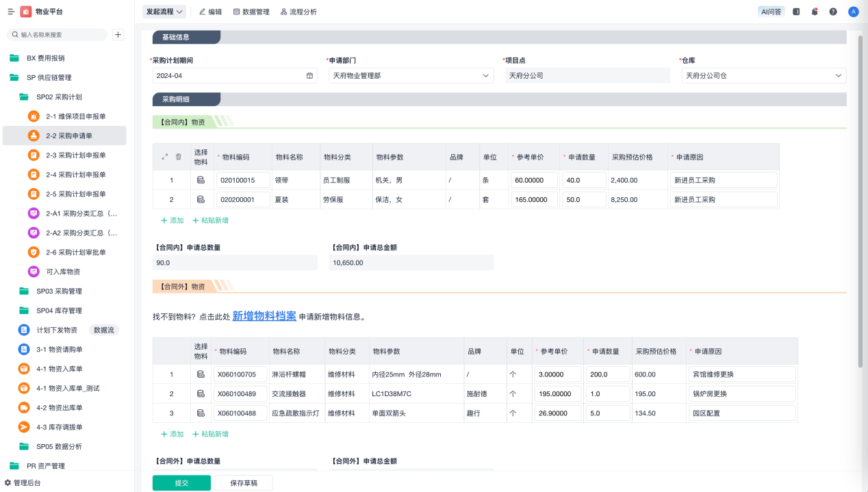This screenshot has height=492, width=868.
Task: Click the user avatar icon at top right
Action: (853, 12)
